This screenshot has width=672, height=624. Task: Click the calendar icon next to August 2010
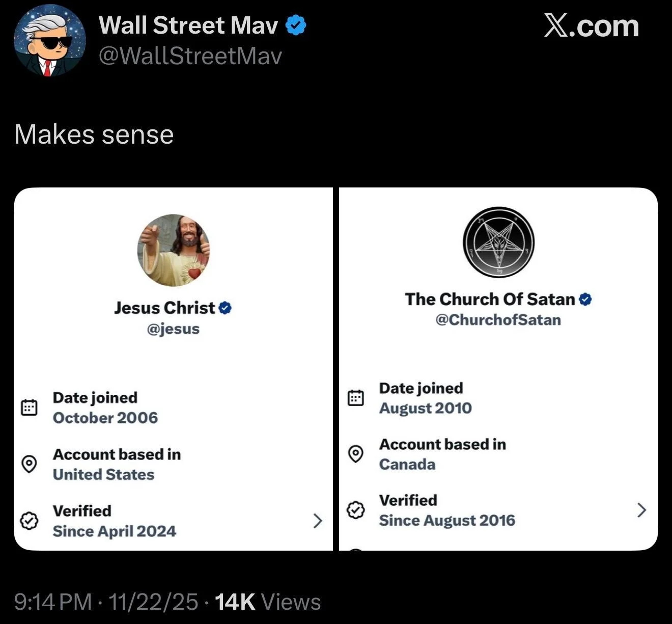355,398
